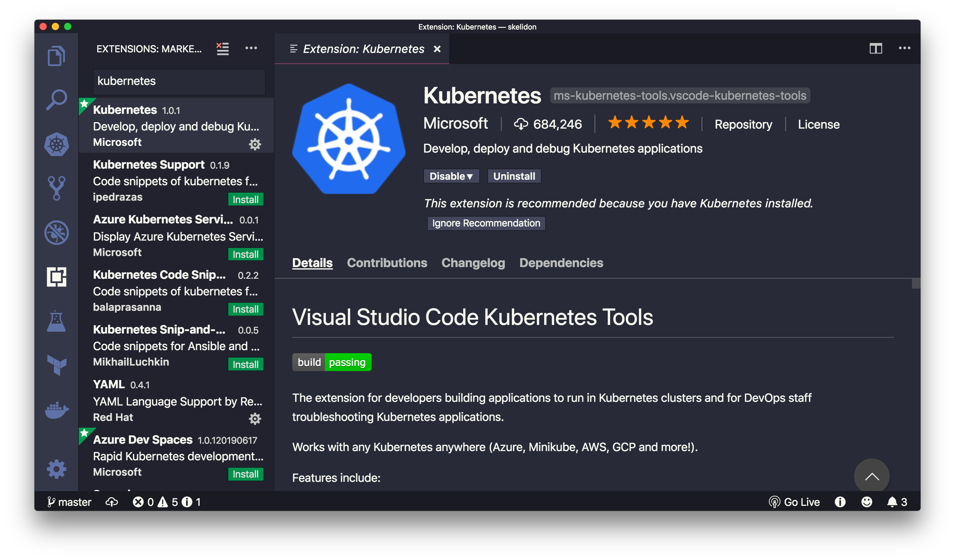
Task: Open the Source Control view
Action: (57, 188)
